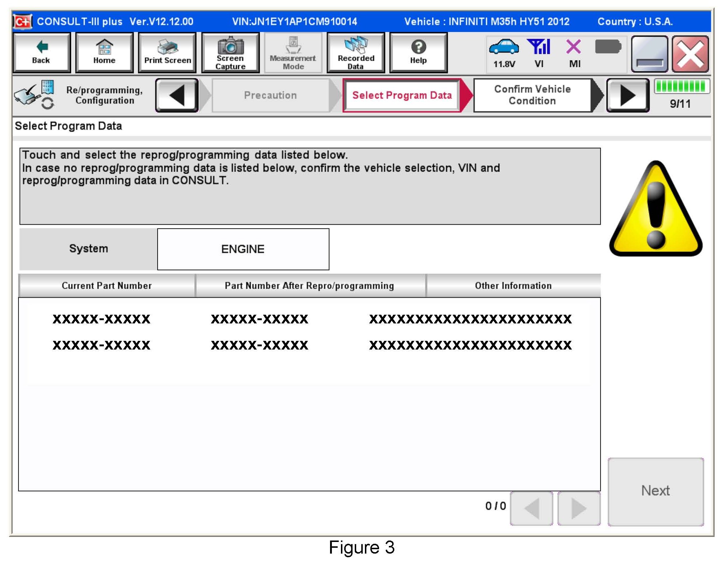Click the list page-forward arrow button
The width and height of the screenshot is (728, 571).
tap(578, 508)
